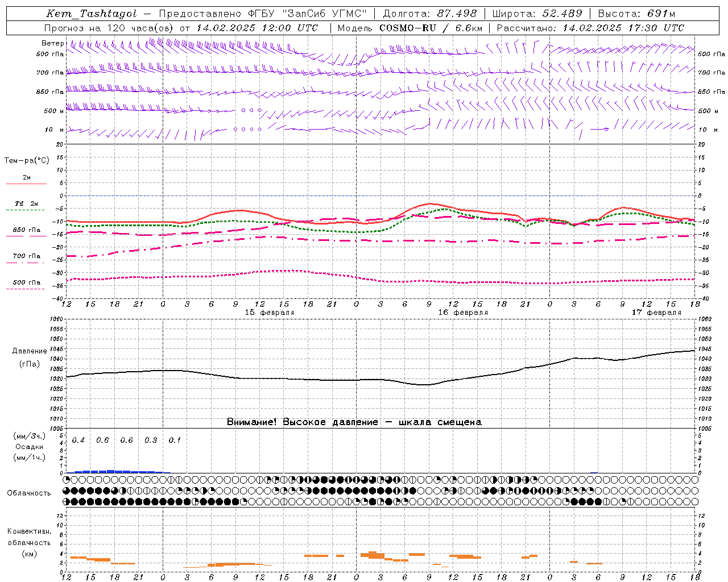Image resolution: width=728 pixels, height=582 pixels.
Task: Click the Осадки precipitation label
Action: 29,447
